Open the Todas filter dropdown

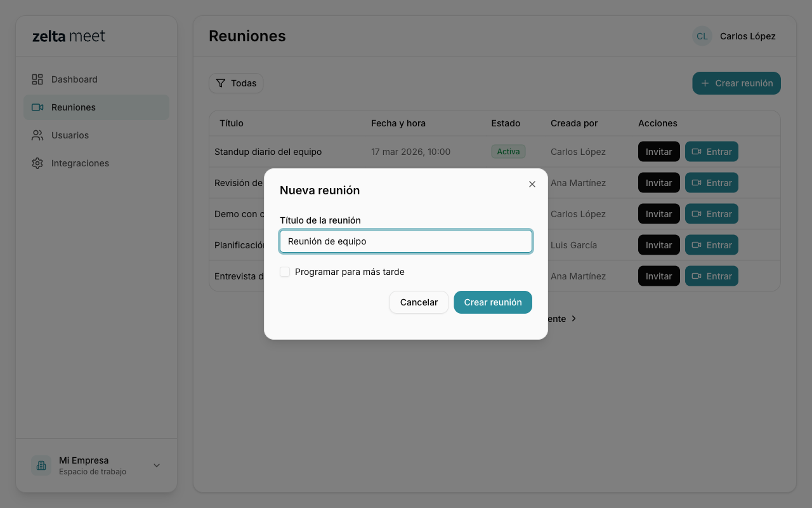(x=236, y=83)
